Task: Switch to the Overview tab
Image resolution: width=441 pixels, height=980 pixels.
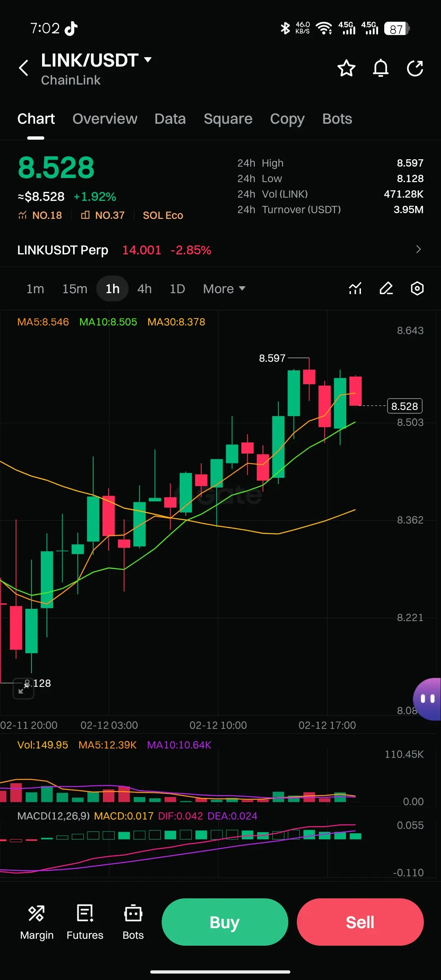Action: (x=105, y=119)
